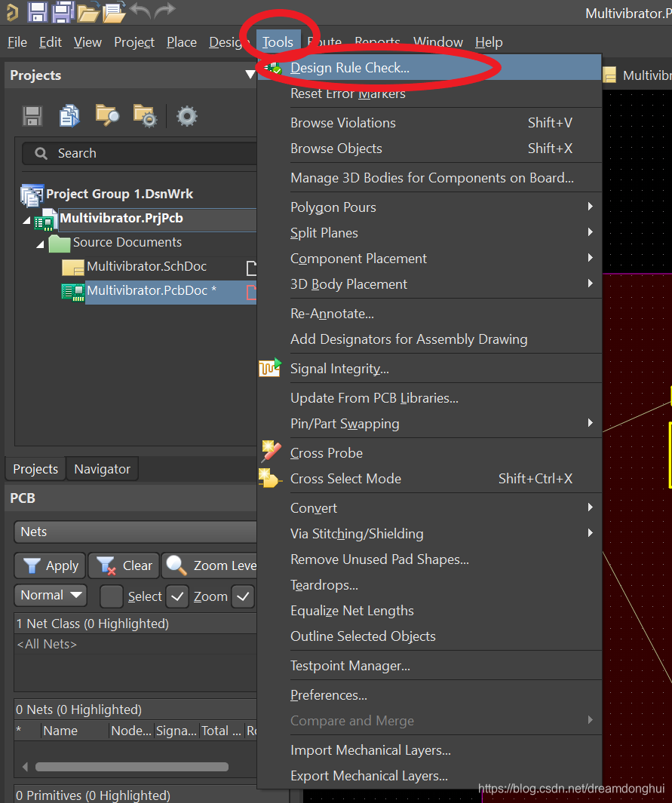
Task: Open the Projects panel settings gear
Action: [187, 116]
